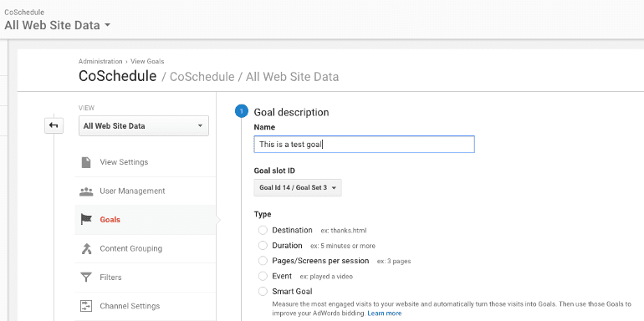Click the Content Grouping icon
This screenshot has width=644, height=321.
[x=86, y=248]
